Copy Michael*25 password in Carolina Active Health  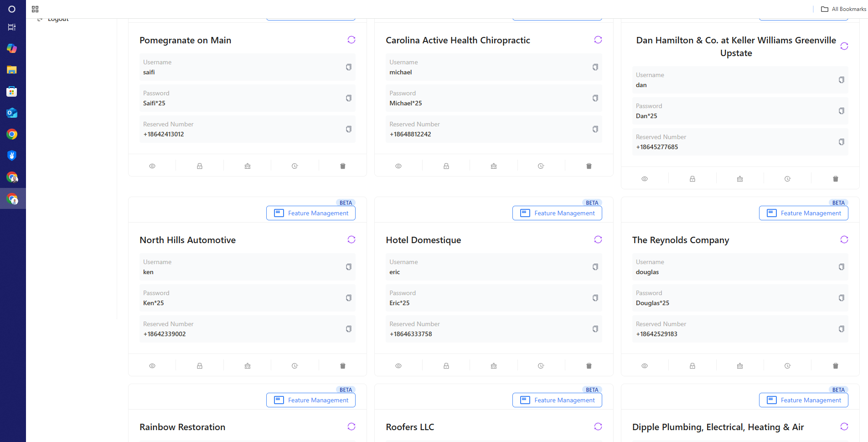595,98
